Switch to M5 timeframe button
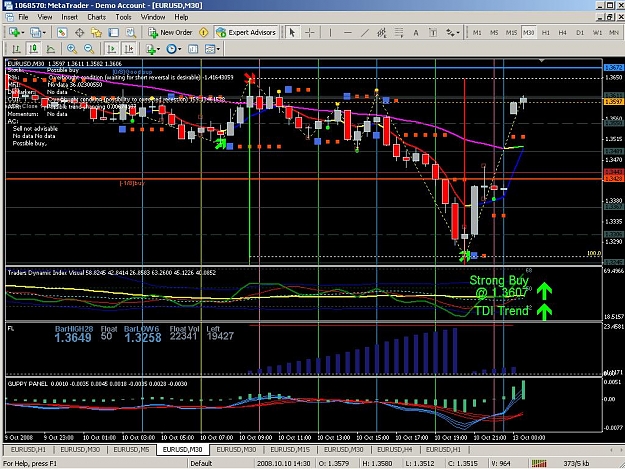The height and width of the screenshot is (469, 625). point(494,33)
